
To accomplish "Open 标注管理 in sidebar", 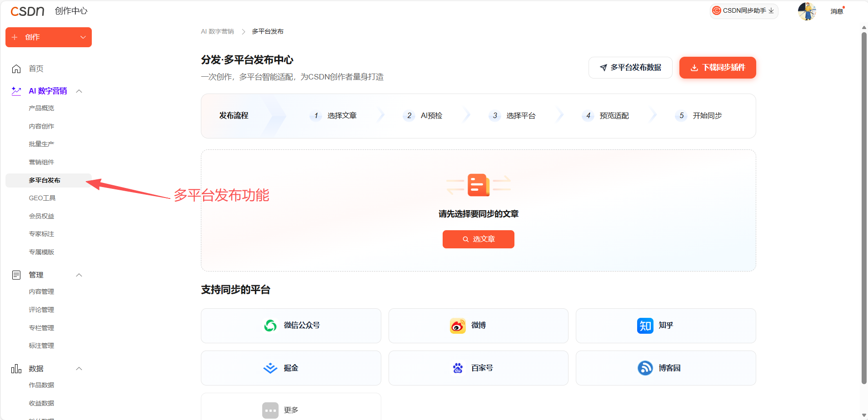I will click(41, 346).
